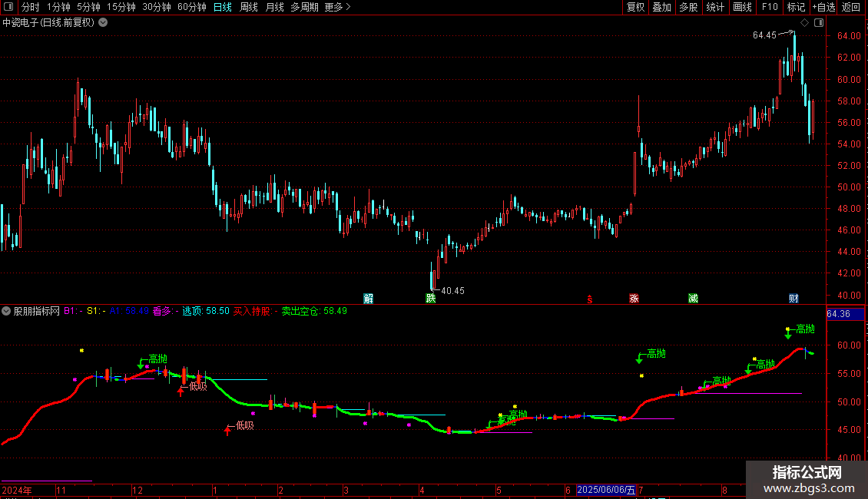
Task: Click the green 减 event marker
Action: [693, 299]
